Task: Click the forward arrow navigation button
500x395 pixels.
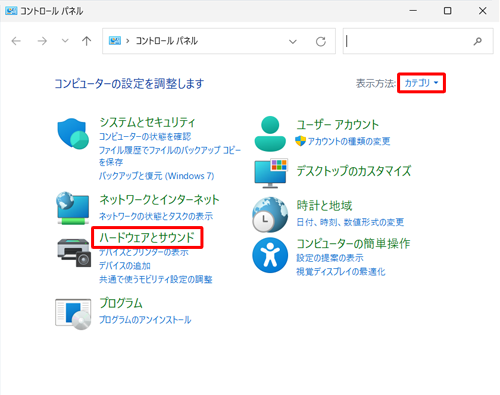Action: [x=42, y=41]
